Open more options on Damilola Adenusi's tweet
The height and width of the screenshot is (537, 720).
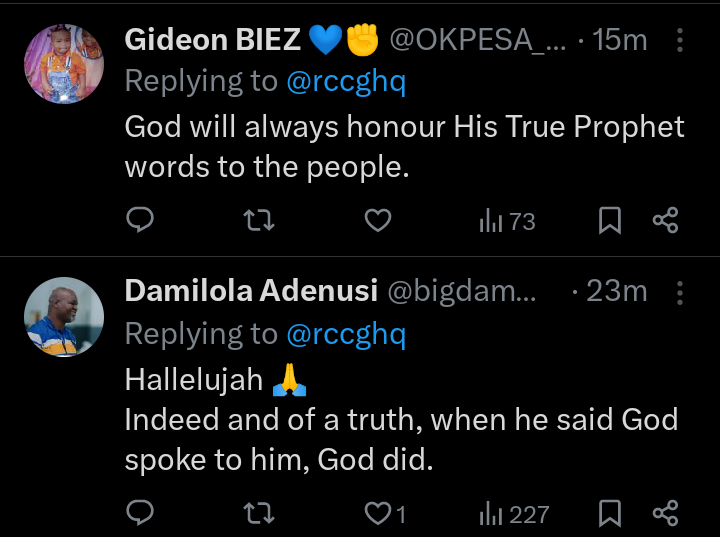680,293
